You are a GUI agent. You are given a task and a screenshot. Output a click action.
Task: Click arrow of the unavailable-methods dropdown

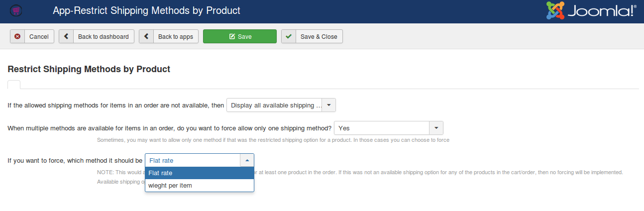[x=329, y=105]
